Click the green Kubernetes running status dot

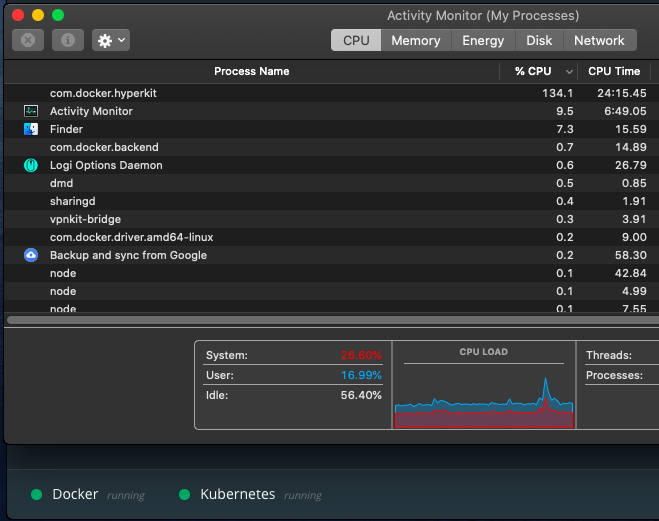[x=185, y=495]
